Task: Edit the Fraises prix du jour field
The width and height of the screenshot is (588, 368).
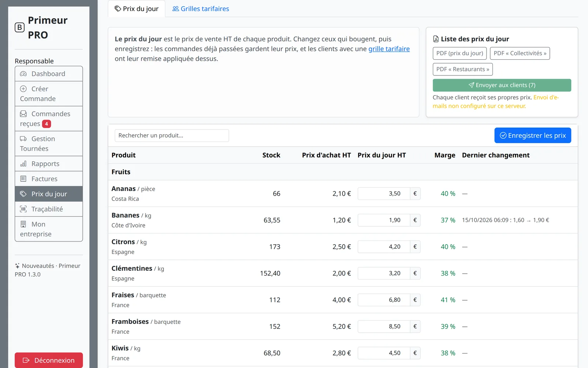Action: [x=384, y=300]
